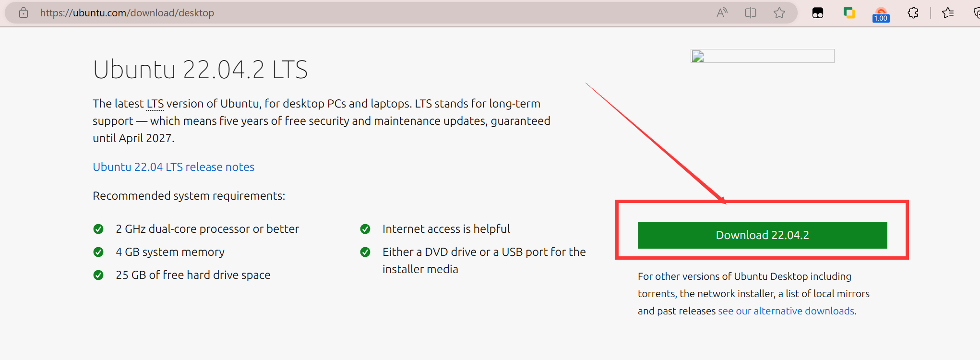980x360 pixels.
Task: Click checkmark beside 2 GHz dual-core processor
Action: click(98, 229)
